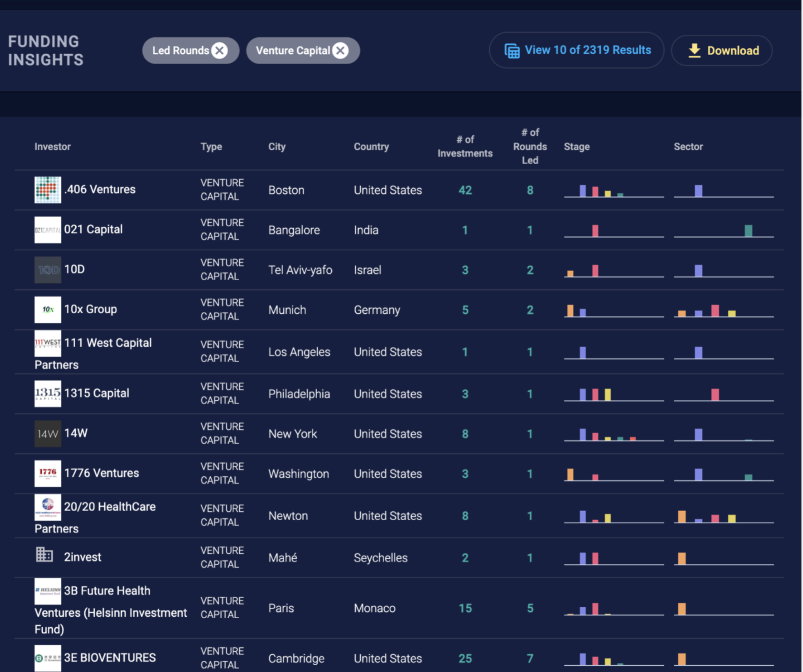Open the 1315 Capital logo
This screenshot has width=803, height=672.
click(x=48, y=394)
